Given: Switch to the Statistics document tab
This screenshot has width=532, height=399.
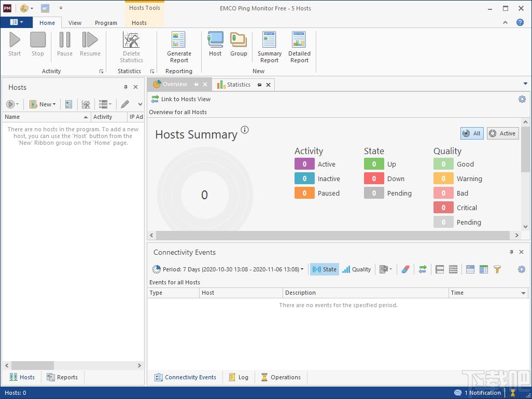Looking at the screenshot, I should 239,85.
